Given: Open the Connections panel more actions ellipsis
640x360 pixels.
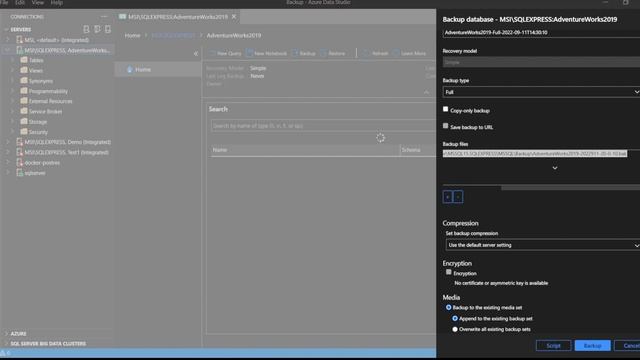Looking at the screenshot, I should click(x=104, y=17).
